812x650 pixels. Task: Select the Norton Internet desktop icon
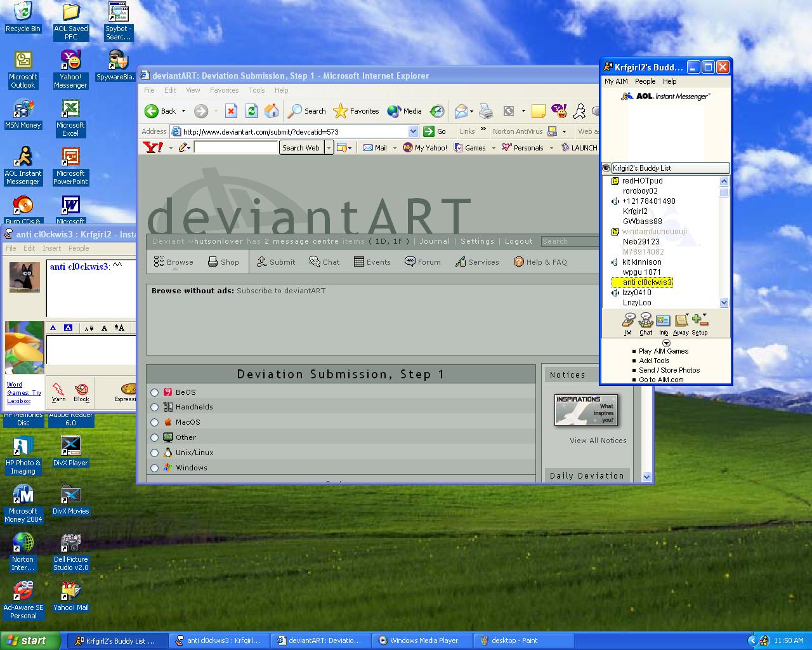23,552
